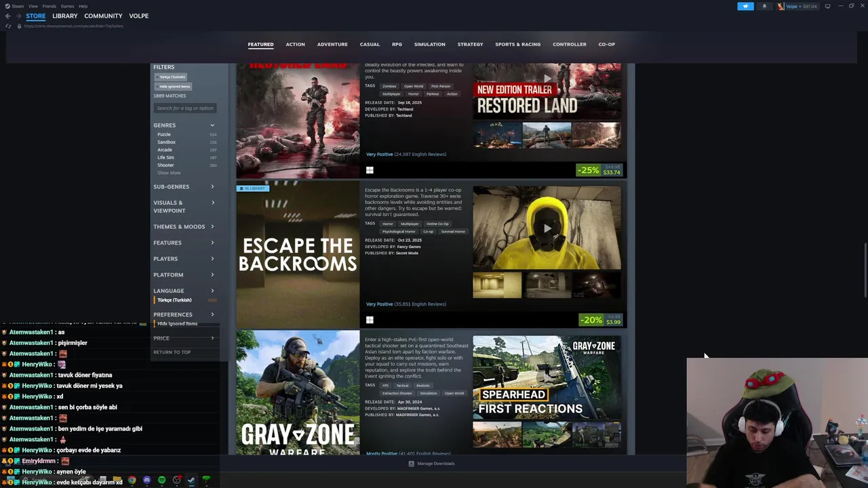Viewport: 868px width, 488px height.
Task: Open the Community main tab
Action: 103,16
